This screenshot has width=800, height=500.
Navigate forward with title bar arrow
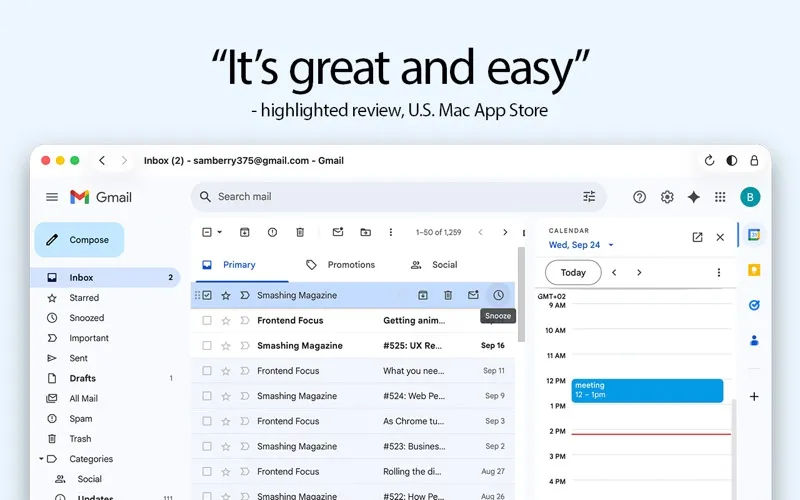click(x=124, y=161)
